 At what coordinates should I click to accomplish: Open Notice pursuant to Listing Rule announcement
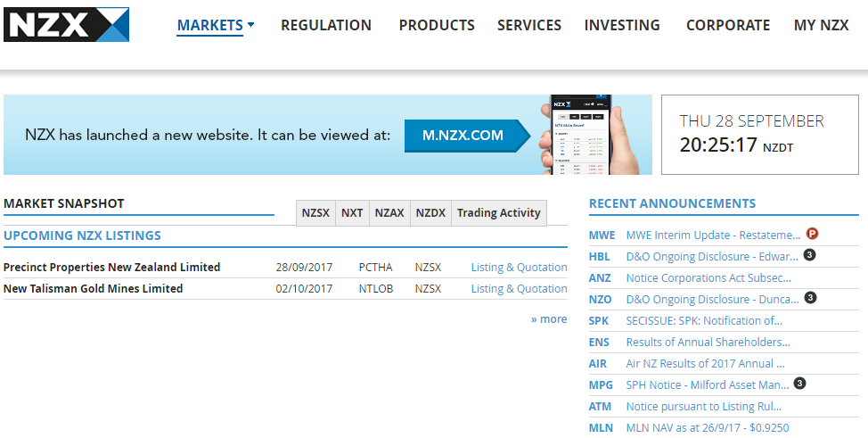pos(704,407)
